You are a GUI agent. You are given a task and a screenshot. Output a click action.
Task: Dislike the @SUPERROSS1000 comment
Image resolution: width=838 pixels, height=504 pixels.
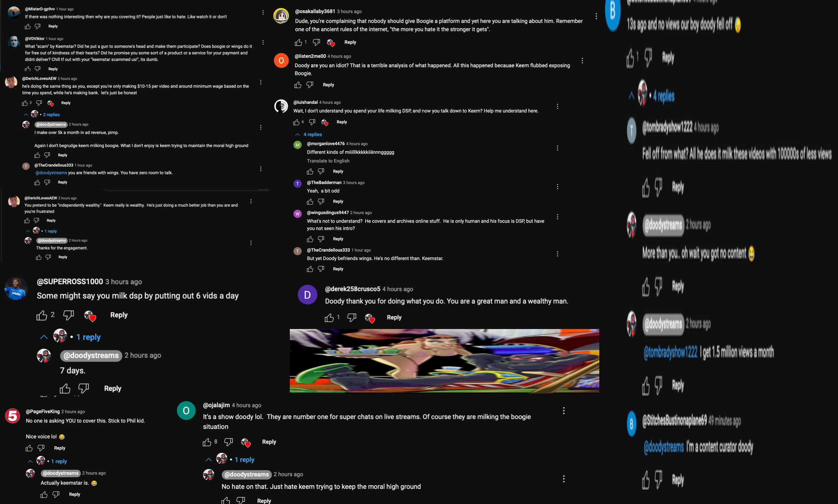68,315
